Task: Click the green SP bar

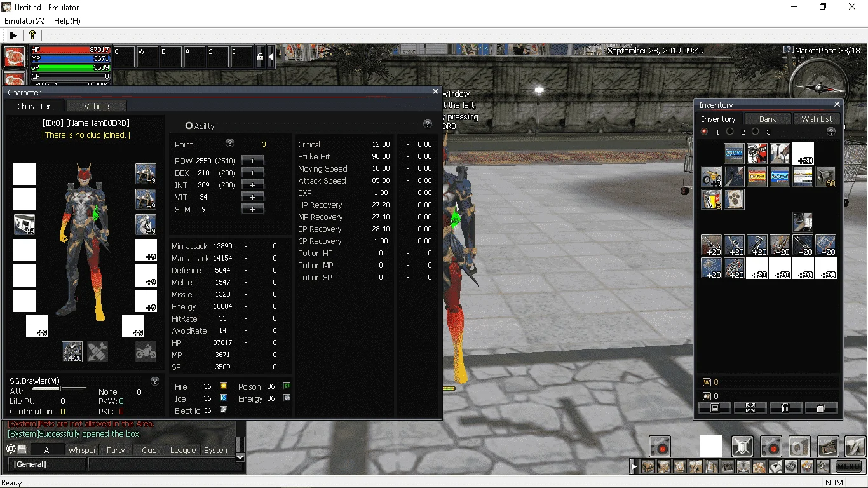Action: coord(70,67)
